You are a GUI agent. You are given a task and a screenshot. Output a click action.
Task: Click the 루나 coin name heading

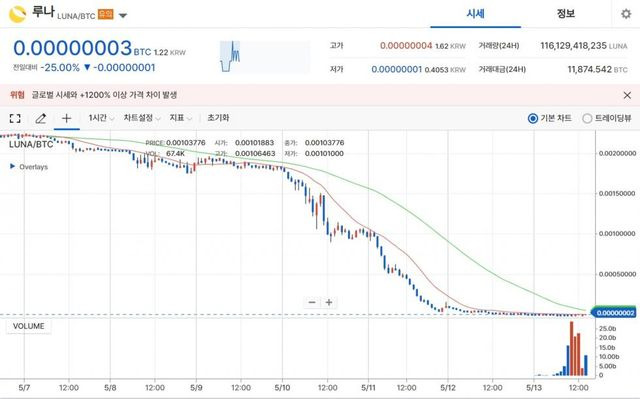tap(43, 11)
